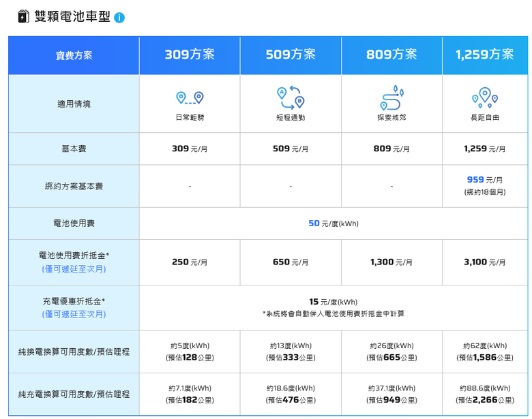Click the 約13度(kWh) swap estimate cell
The height and width of the screenshot is (419, 532).
291,352
